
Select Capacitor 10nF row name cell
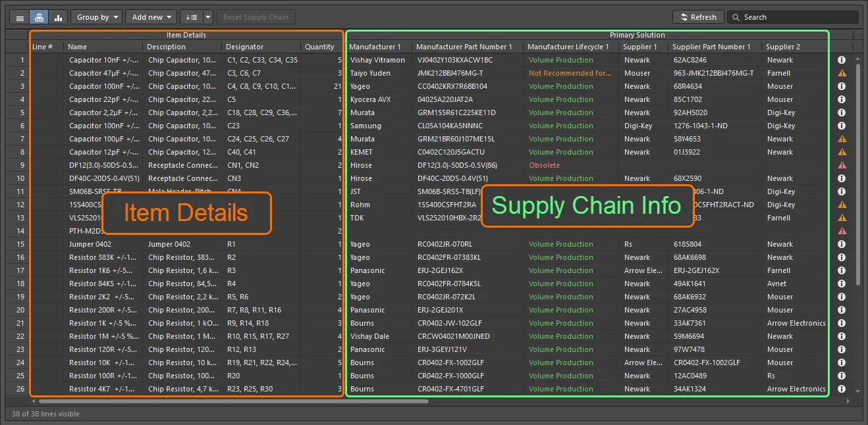(103, 60)
